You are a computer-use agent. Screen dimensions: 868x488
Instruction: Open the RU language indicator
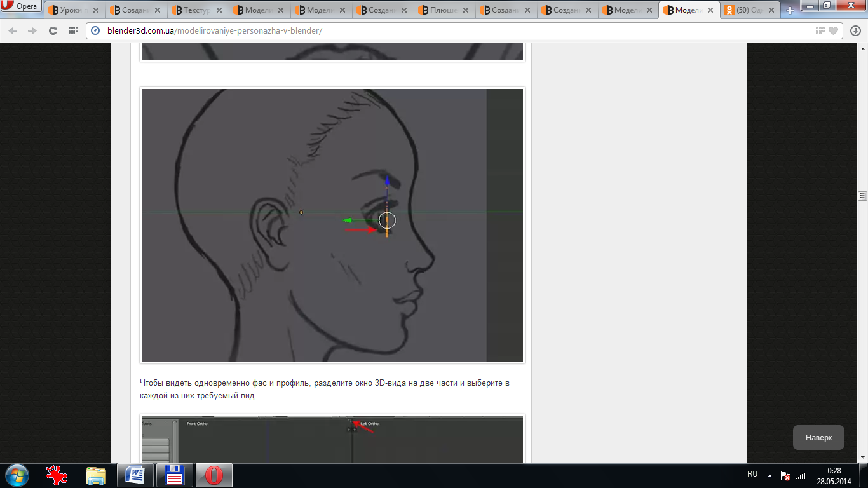[x=752, y=474]
